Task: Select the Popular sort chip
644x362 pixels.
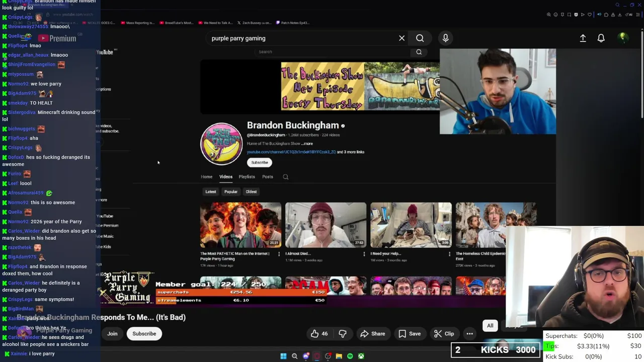Action: pos(231,192)
